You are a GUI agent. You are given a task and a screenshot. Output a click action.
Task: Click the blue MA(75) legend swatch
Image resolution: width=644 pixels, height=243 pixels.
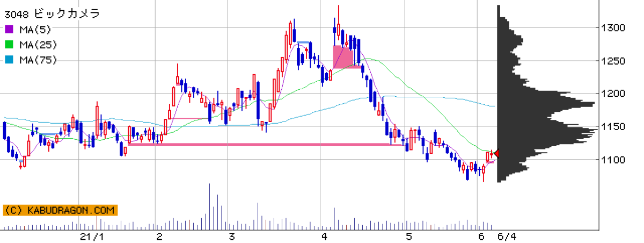click(9, 60)
